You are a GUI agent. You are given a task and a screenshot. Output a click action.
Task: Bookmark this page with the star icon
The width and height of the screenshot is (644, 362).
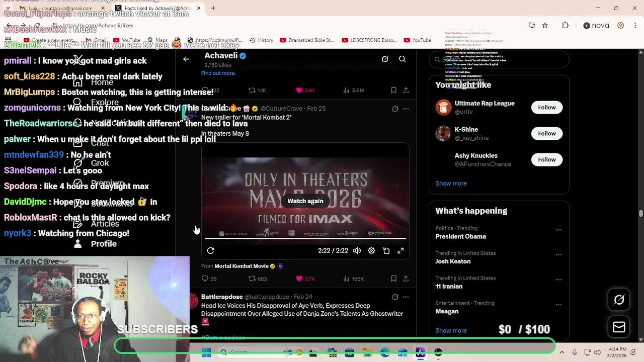click(545, 25)
